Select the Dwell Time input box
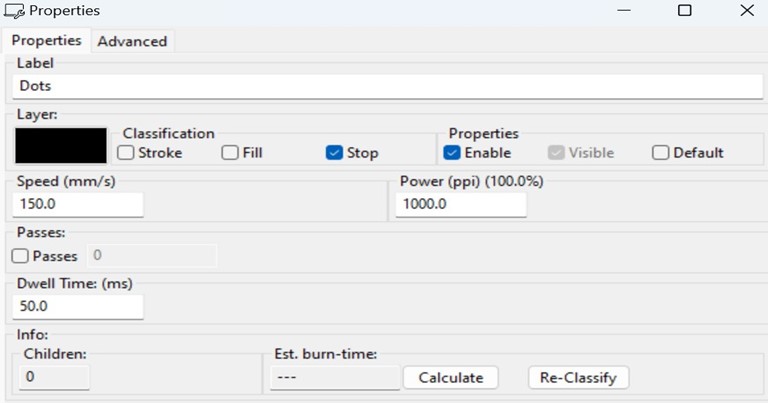The image size is (768, 403). point(79,306)
